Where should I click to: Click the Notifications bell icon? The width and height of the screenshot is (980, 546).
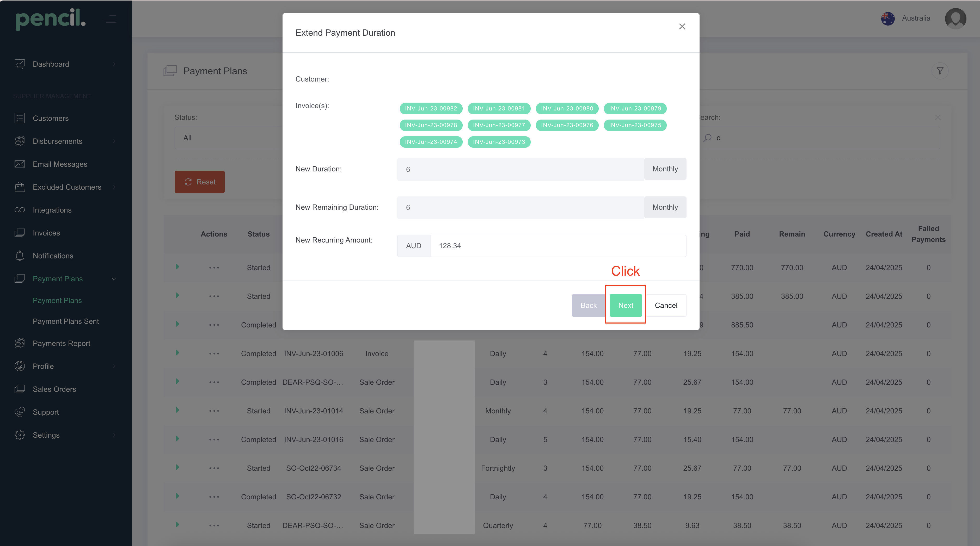(19, 256)
